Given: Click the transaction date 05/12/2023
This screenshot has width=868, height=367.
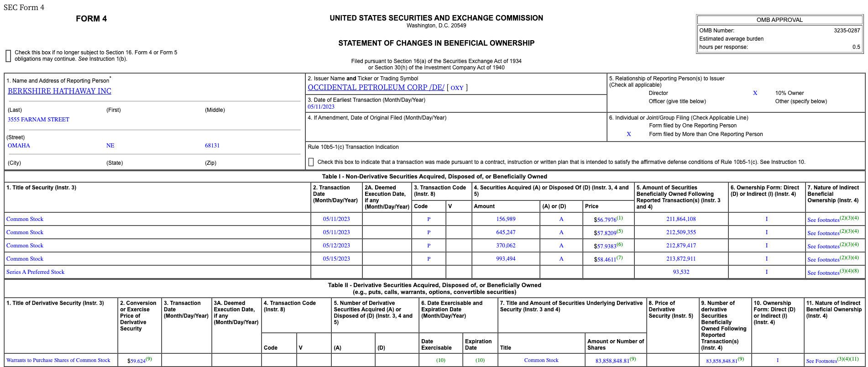Looking at the screenshot, I should (x=336, y=246).
